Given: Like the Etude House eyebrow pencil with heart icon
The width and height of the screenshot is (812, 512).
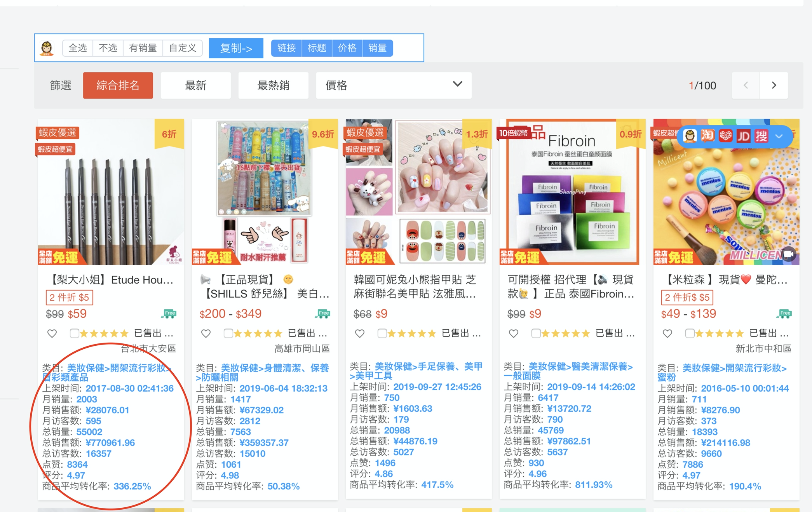Looking at the screenshot, I should pyautogui.click(x=52, y=333).
